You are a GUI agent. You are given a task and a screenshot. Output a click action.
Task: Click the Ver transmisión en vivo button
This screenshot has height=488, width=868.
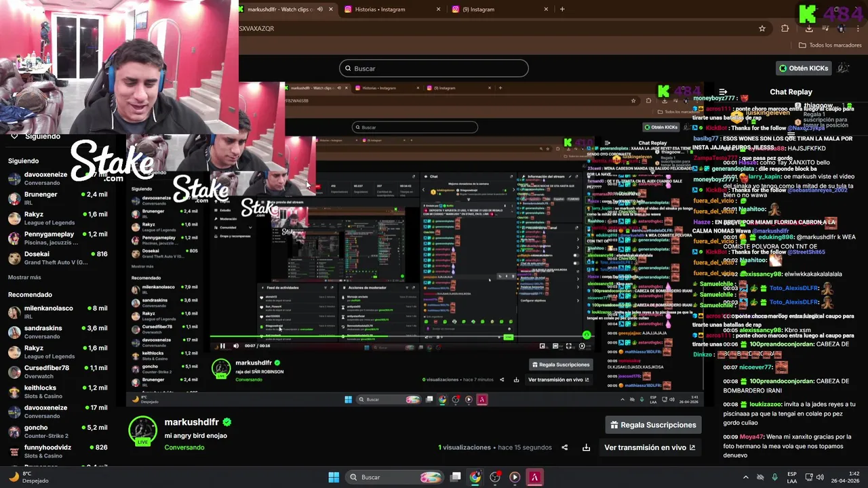(650, 447)
